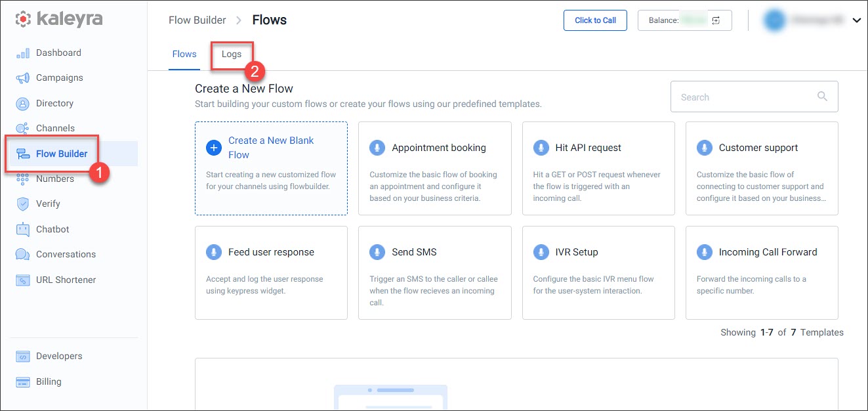Screen dimensions: 868x411
Task: Open Conversations in the sidebar
Action: [x=66, y=254]
